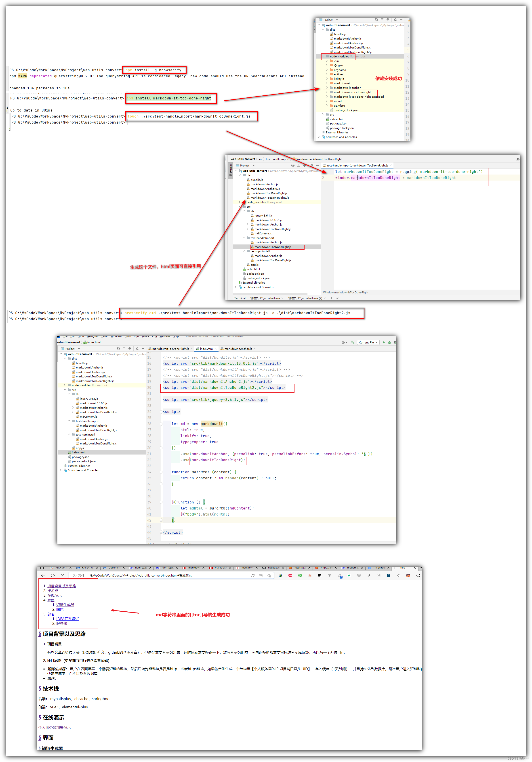Open gear options in the Window.markdownItTocDoneRight IDE window
532x762 pixels.
(x=312, y=165)
